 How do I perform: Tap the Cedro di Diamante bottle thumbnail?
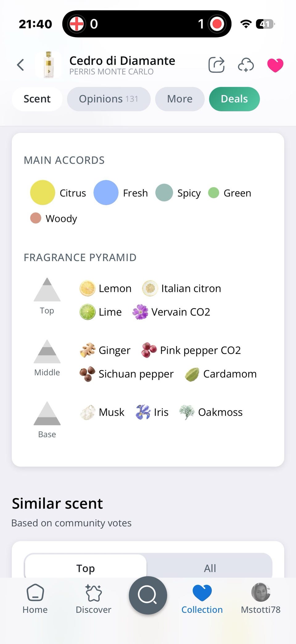(48, 65)
